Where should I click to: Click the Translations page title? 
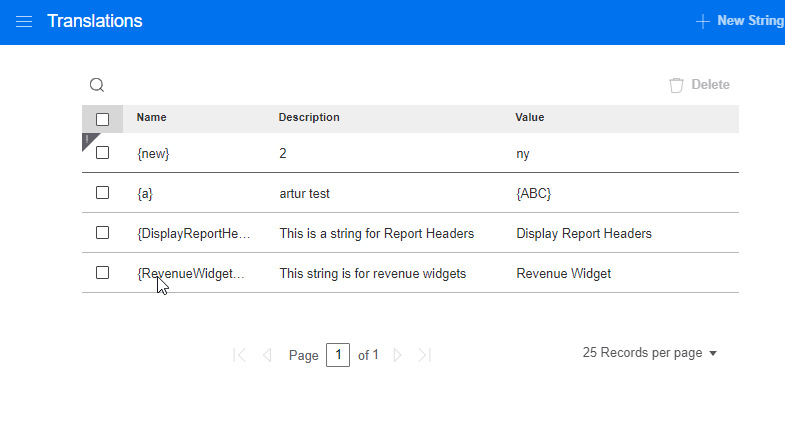[95, 21]
